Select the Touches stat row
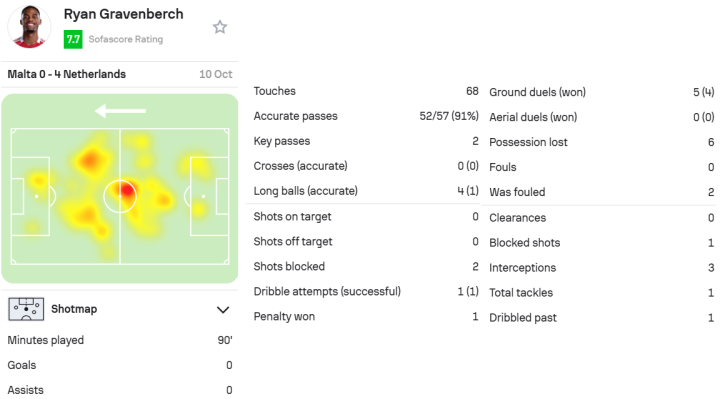The height and width of the screenshot is (399, 720). [x=366, y=91]
